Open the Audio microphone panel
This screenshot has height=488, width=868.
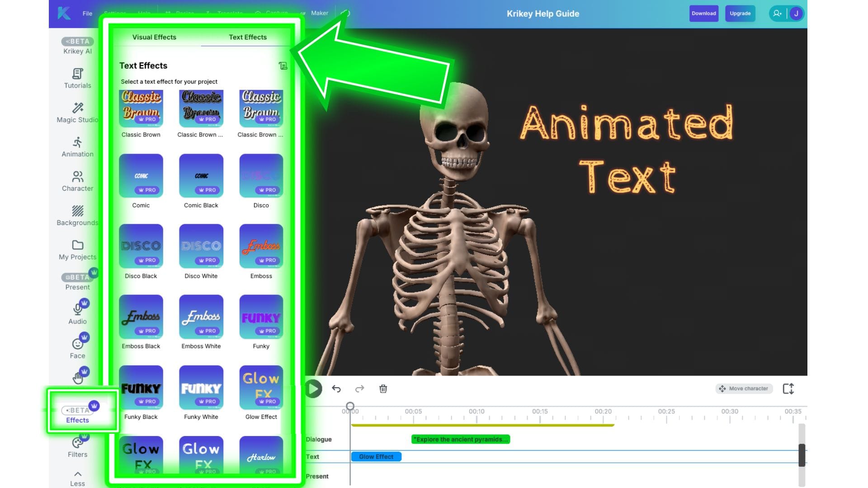click(77, 310)
